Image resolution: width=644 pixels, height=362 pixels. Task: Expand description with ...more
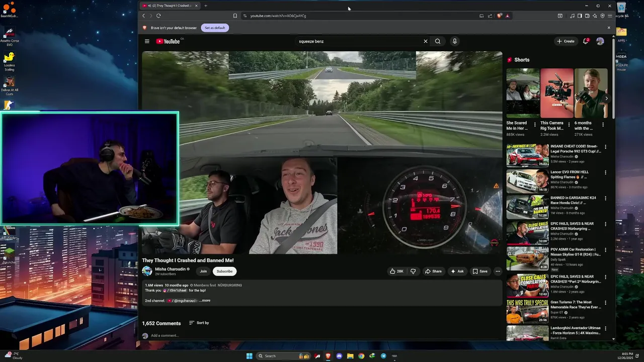tap(205, 301)
